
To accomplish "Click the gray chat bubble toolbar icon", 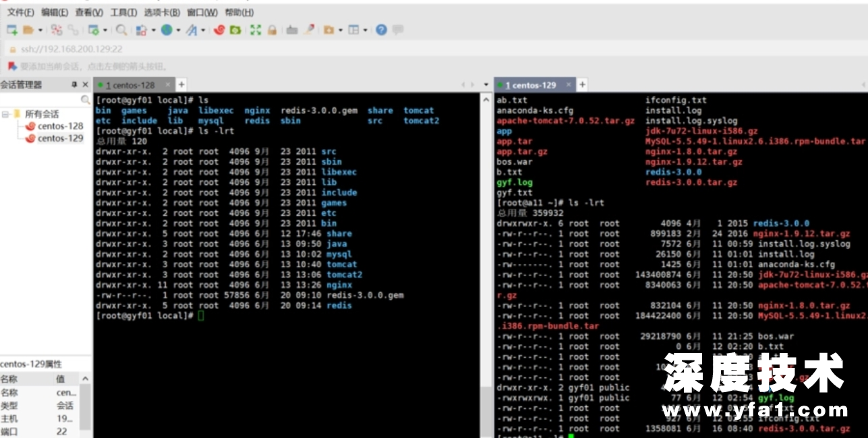I will pyautogui.click(x=398, y=30).
